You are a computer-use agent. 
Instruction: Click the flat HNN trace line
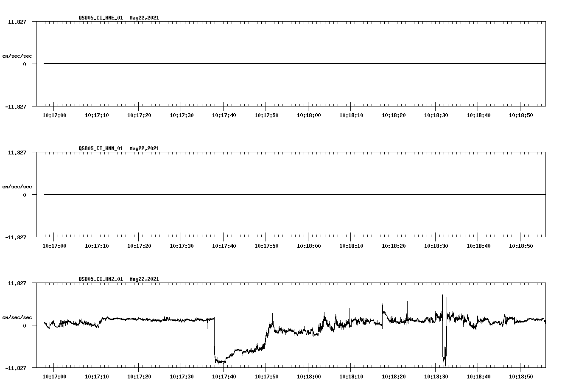294,194
